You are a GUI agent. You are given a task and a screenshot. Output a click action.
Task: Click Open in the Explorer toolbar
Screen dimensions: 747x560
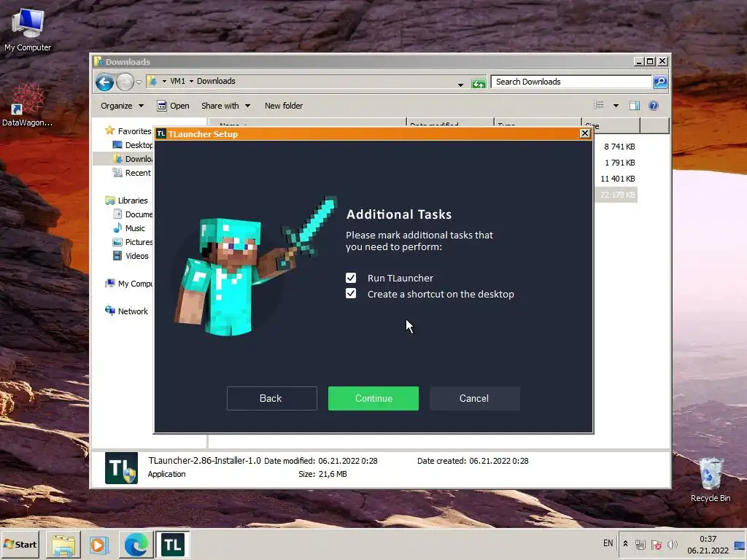(x=173, y=106)
